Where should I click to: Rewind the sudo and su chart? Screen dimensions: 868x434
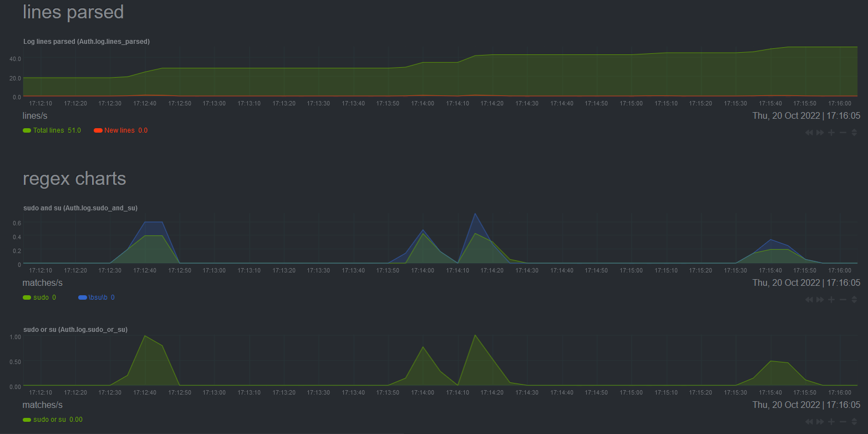click(x=809, y=300)
